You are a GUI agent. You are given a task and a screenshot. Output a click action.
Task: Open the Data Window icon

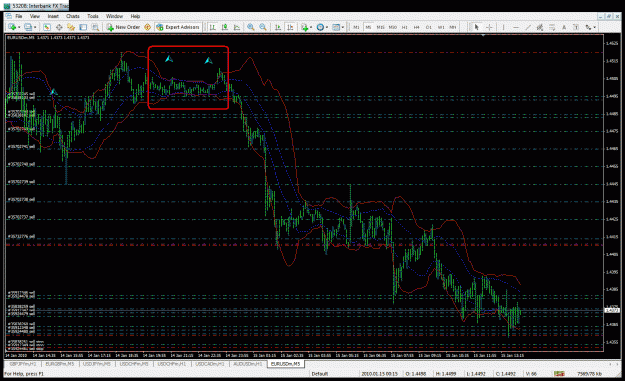[59, 27]
